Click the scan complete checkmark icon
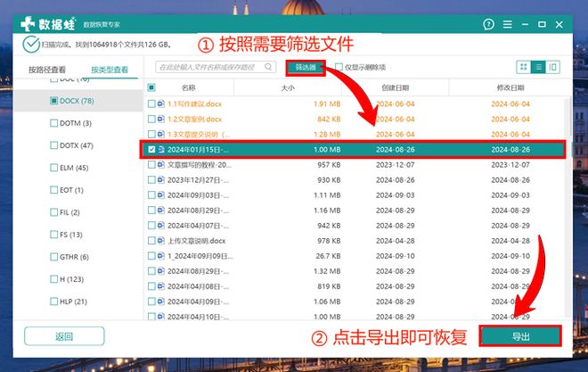 click(31, 45)
